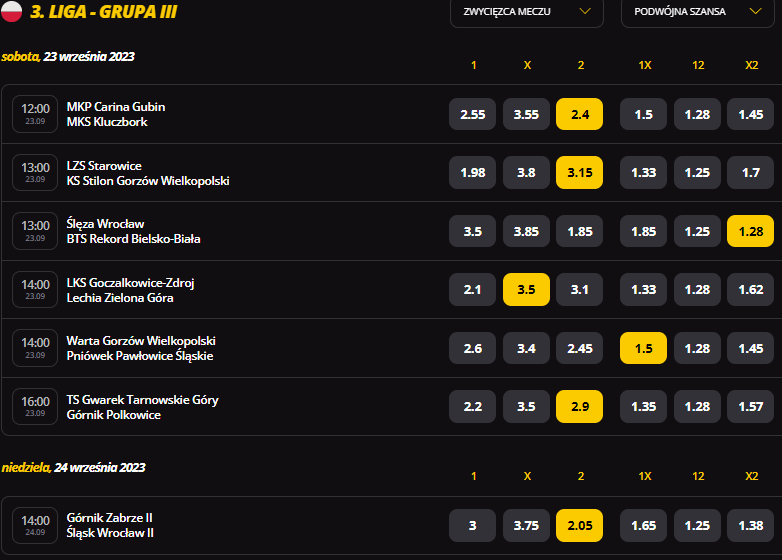Toggle highlighted draw 3.5 in Goczałkowice-Zdrój match
Image resolution: width=782 pixels, height=560 pixels.
(526, 289)
